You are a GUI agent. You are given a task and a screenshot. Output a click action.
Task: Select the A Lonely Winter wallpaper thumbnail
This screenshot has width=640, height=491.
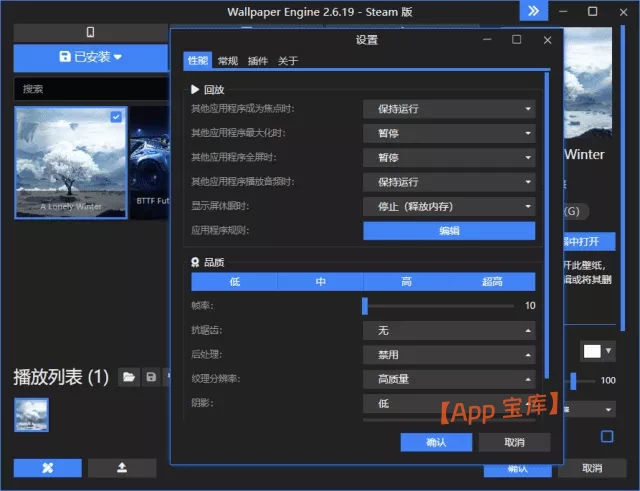[x=71, y=162]
